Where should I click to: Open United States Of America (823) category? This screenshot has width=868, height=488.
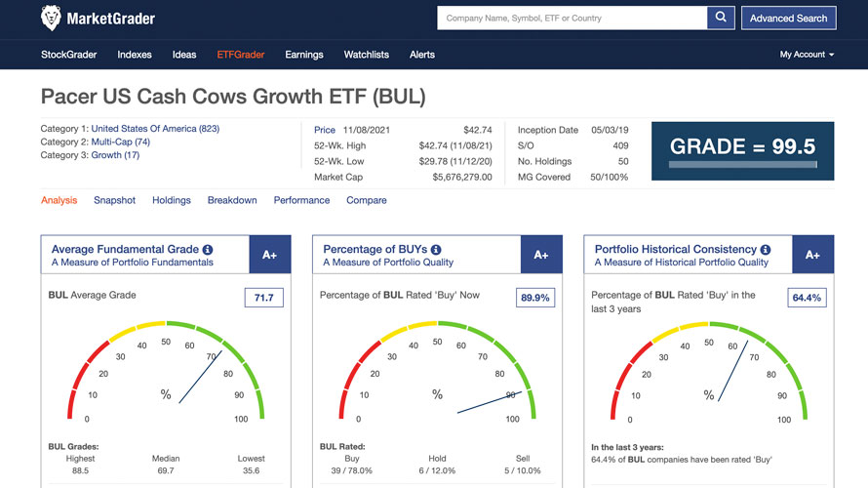pyautogui.click(x=155, y=129)
